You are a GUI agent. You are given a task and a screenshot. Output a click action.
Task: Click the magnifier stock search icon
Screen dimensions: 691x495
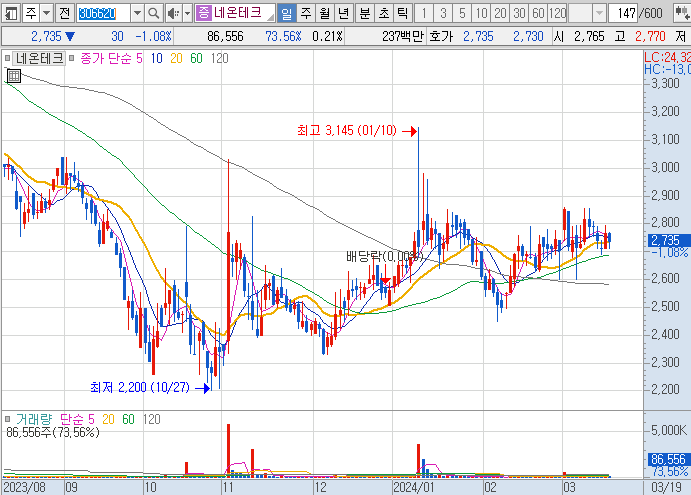click(154, 13)
